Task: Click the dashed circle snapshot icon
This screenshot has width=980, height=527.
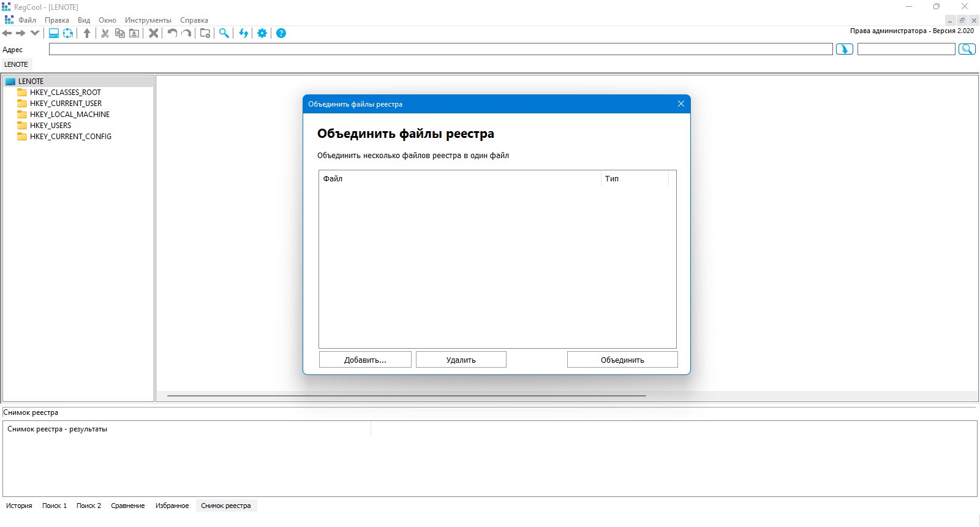Action: [x=68, y=33]
